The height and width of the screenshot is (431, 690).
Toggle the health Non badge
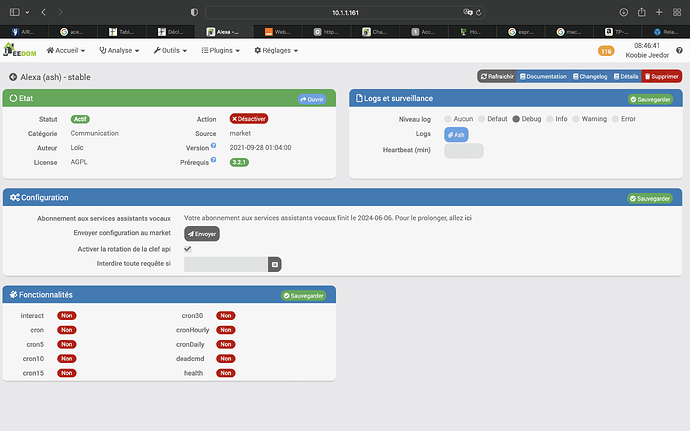[226, 373]
